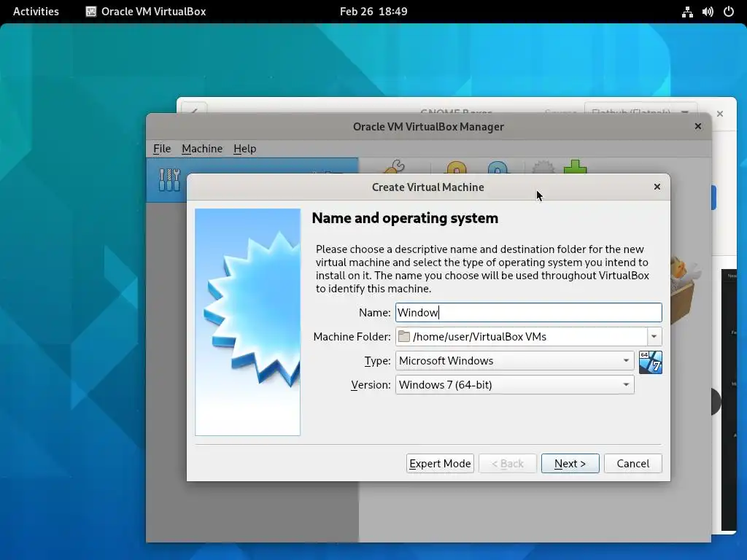The height and width of the screenshot is (560, 747).
Task: Click the Preferences wrench toolbar icon
Action: coord(395,167)
